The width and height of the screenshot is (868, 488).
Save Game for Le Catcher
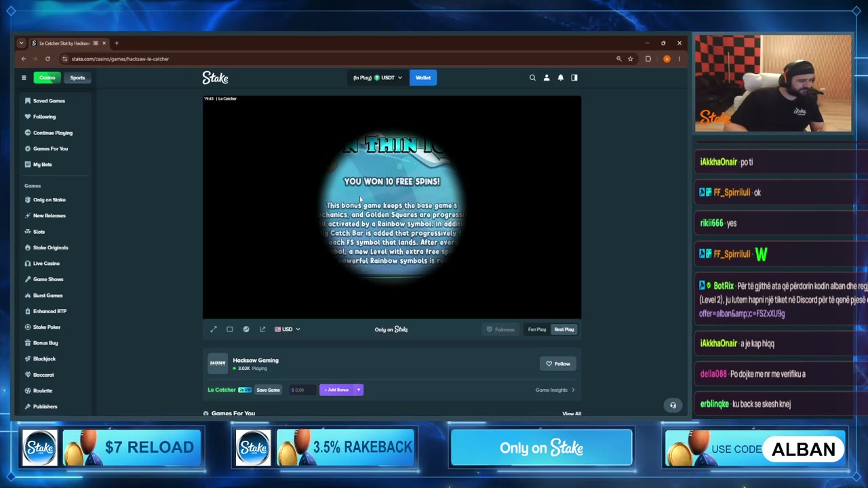tap(268, 390)
